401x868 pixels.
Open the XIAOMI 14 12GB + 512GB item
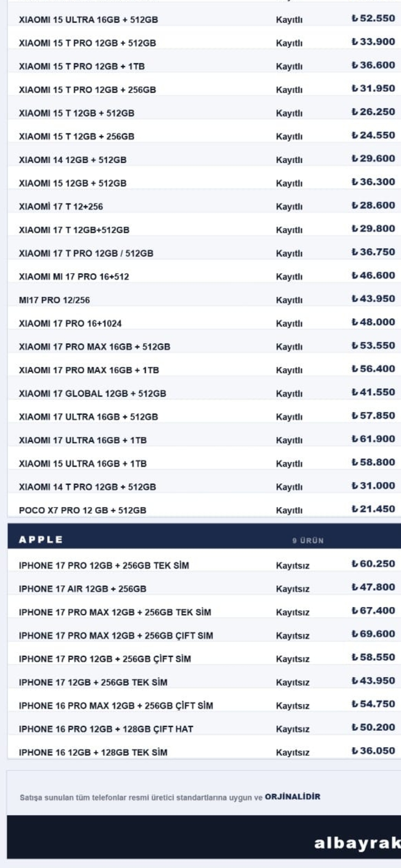pyautogui.click(x=204, y=160)
